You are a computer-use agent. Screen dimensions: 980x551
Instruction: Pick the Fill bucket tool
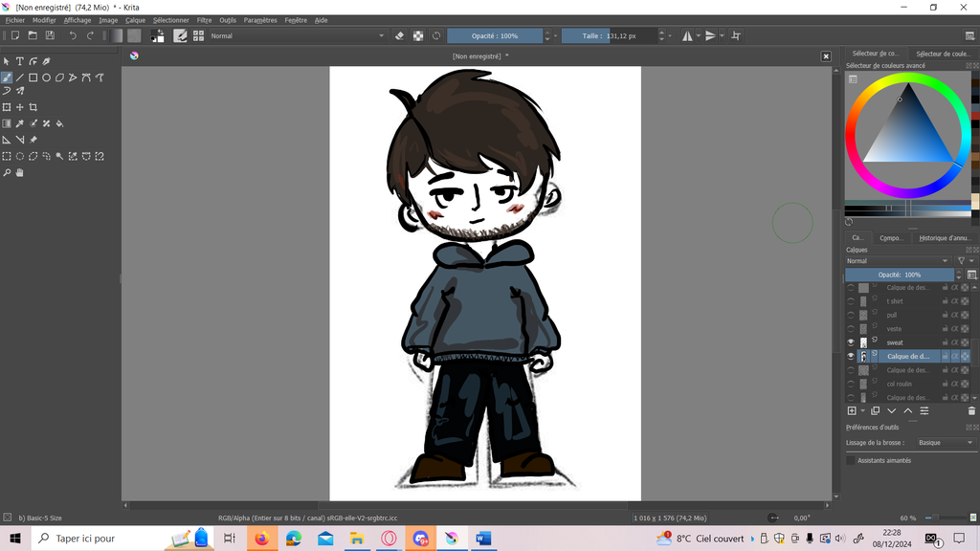59,123
